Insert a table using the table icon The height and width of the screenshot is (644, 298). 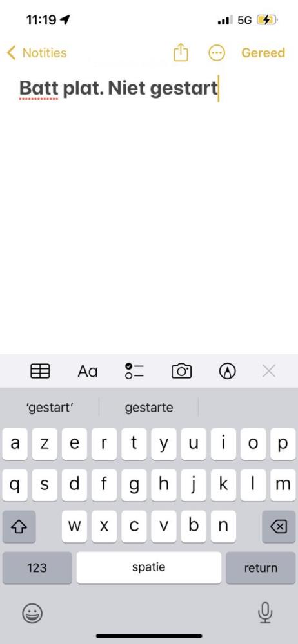click(x=41, y=371)
